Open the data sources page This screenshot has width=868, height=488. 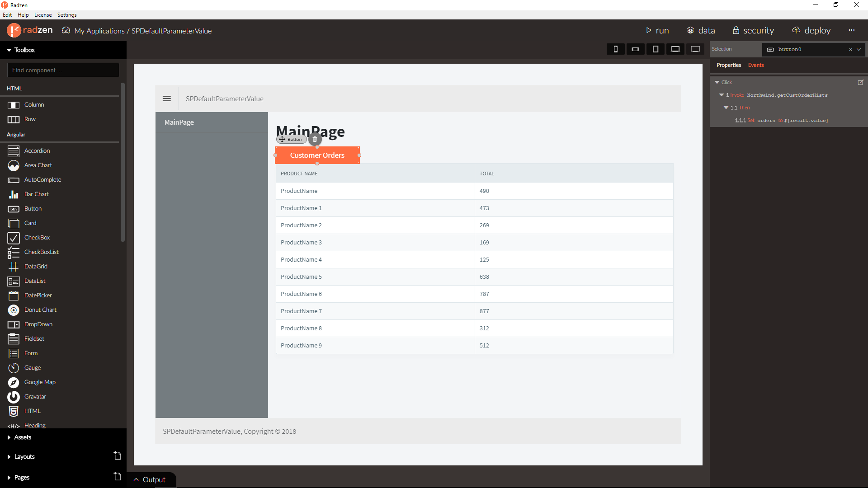point(701,30)
